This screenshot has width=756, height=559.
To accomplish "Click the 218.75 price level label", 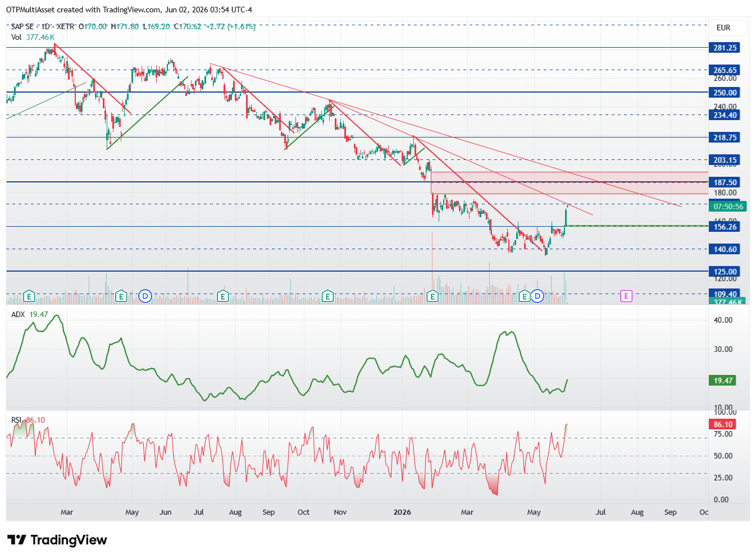I will 725,138.
